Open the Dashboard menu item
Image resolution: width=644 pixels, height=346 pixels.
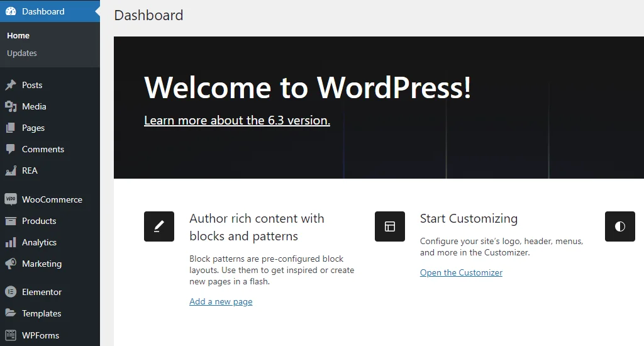coord(50,11)
